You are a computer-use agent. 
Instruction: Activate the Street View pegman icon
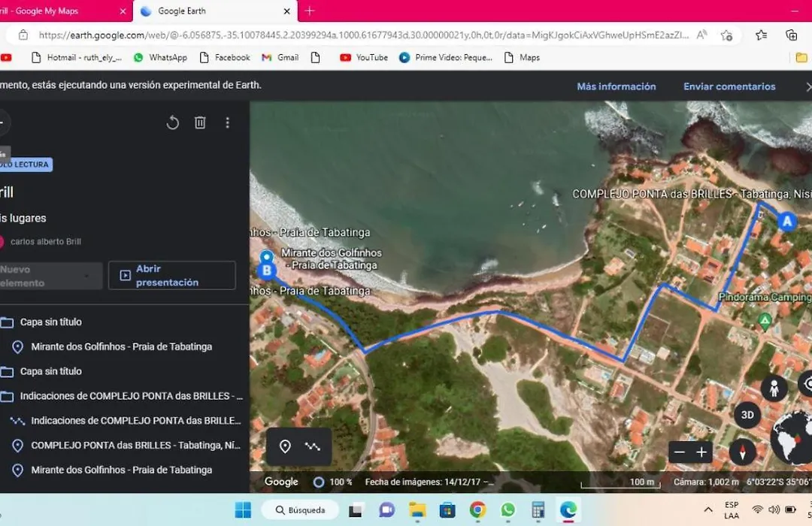pyautogui.click(x=774, y=388)
